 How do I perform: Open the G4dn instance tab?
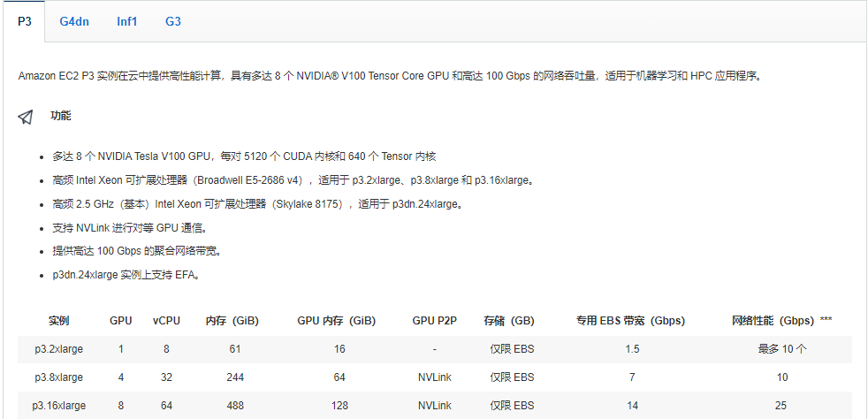coord(74,21)
